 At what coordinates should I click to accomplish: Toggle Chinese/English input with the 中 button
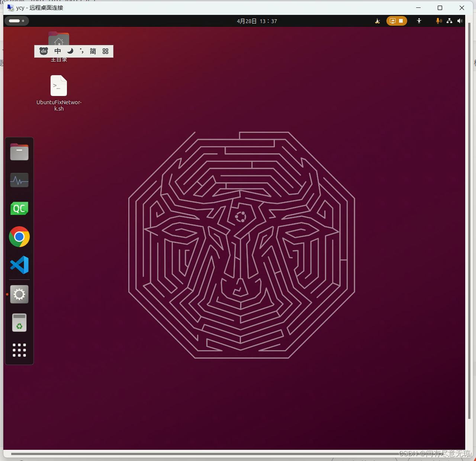coord(58,51)
